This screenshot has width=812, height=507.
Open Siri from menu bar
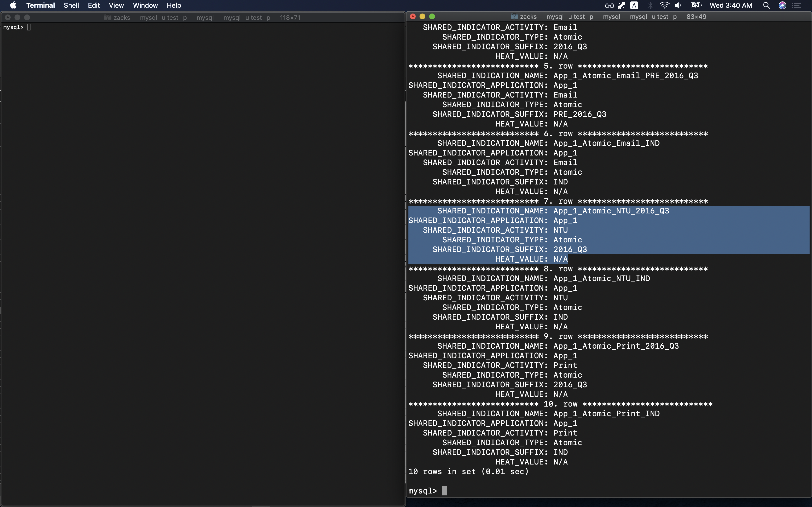(783, 5)
